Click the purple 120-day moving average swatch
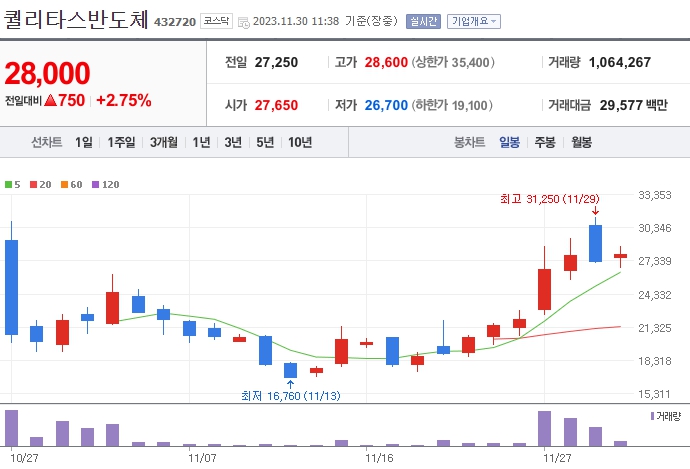The width and height of the screenshot is (690, 469). [95, 184]
